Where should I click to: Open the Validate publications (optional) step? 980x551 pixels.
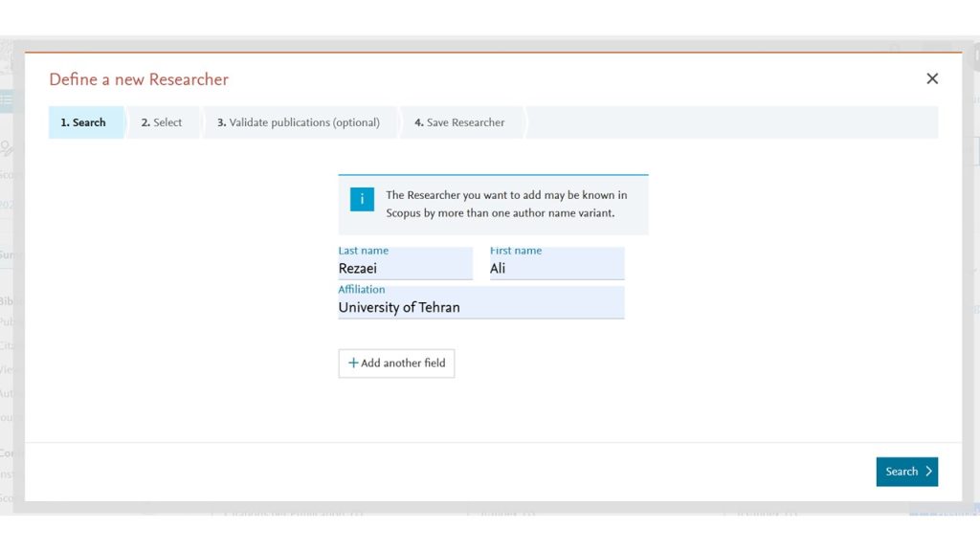299,122
